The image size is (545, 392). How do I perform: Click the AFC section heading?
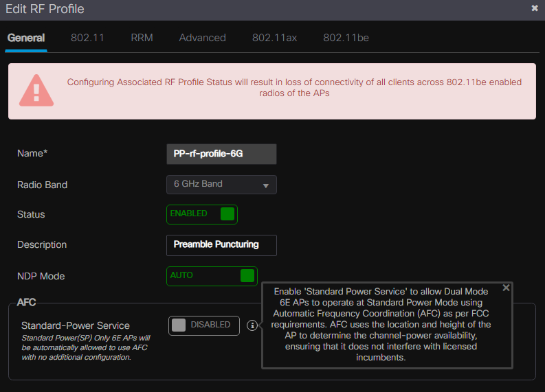click(x=26, y=303)
